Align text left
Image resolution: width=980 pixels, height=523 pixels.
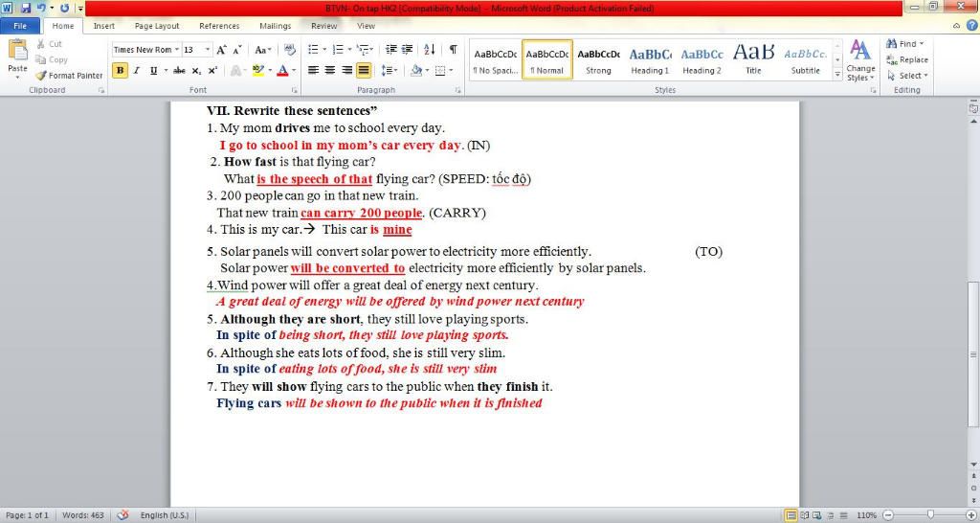(x=313, y=71)
